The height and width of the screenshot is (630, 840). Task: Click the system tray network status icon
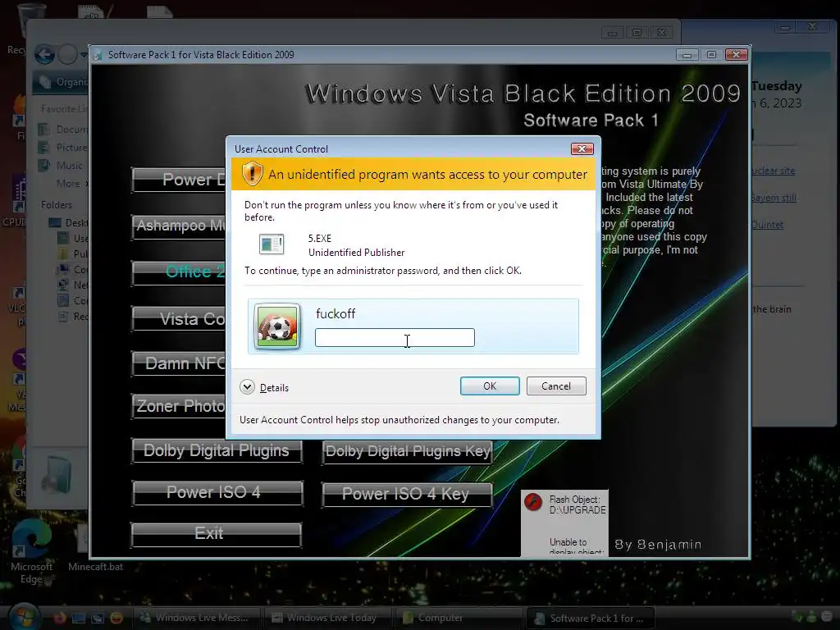point(797,618)
